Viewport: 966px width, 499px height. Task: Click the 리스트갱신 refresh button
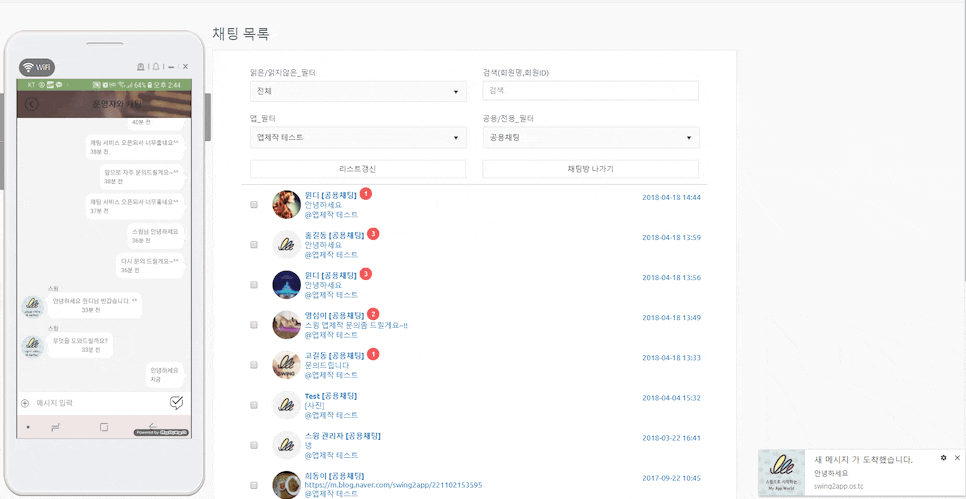[358, 169]
